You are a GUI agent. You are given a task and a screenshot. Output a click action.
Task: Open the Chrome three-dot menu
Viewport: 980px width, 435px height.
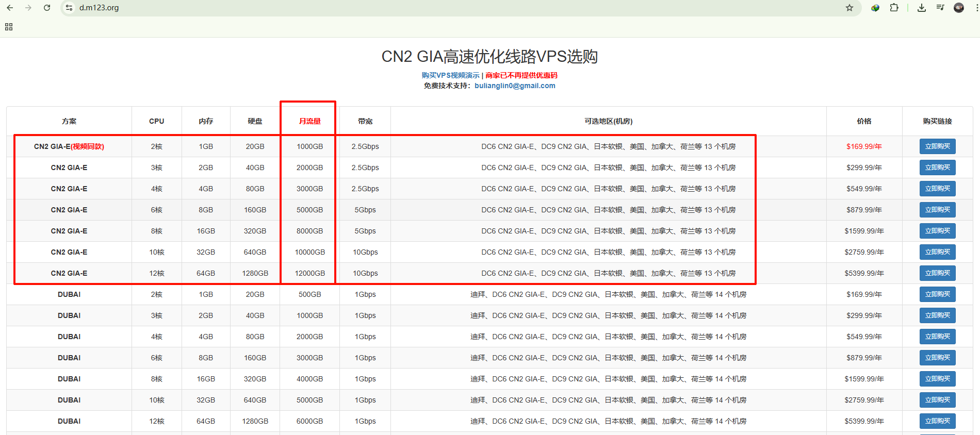pyautogui.click(x=976, y=8)
